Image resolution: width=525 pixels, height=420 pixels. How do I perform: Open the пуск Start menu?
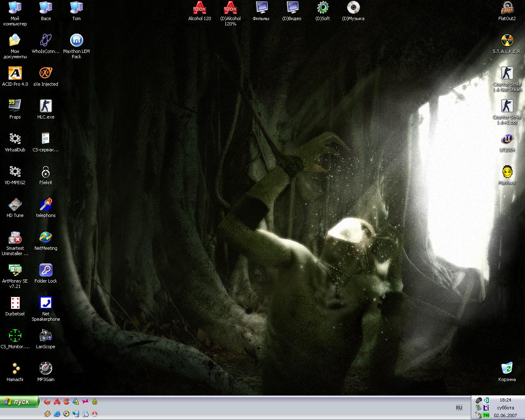tap(20, 402)
